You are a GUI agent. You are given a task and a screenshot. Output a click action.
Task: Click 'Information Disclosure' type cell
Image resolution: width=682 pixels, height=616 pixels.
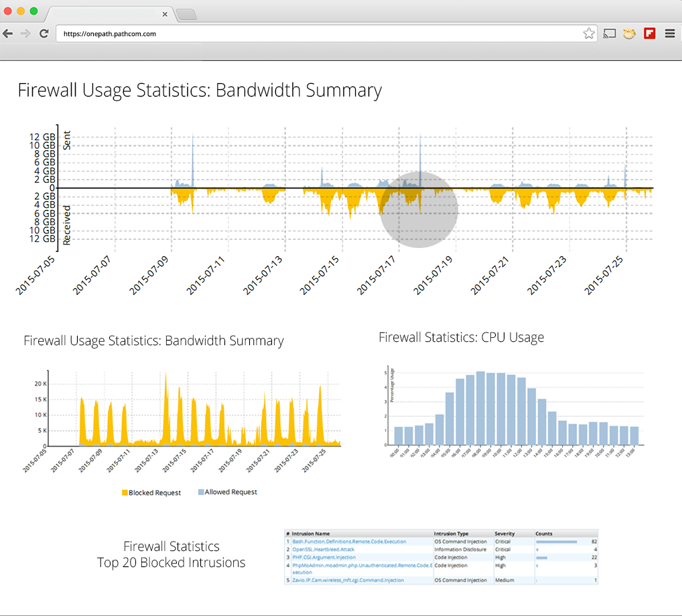(460, 550)
